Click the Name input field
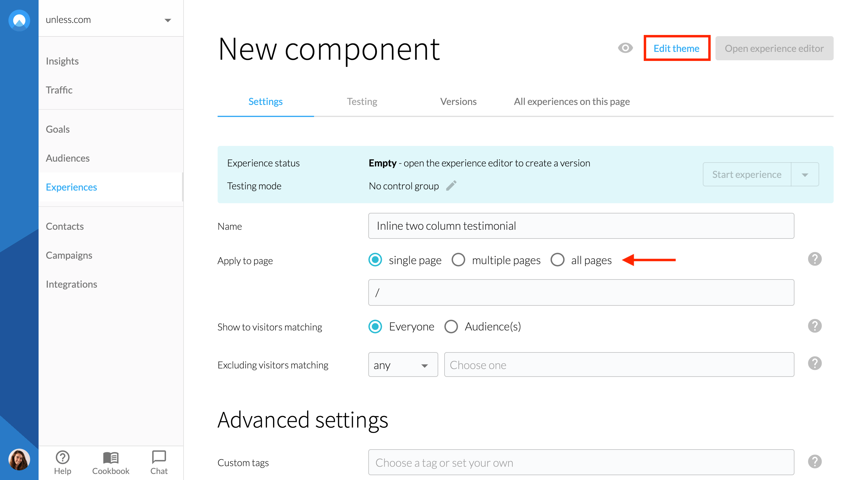868x480 pixels. click(581, 226)
